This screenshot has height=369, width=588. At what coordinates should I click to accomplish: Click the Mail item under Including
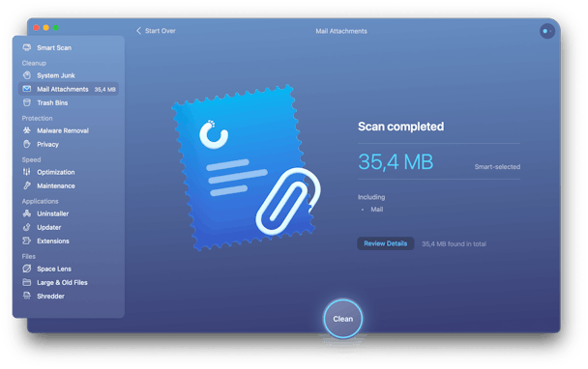[x=377, y=210]
